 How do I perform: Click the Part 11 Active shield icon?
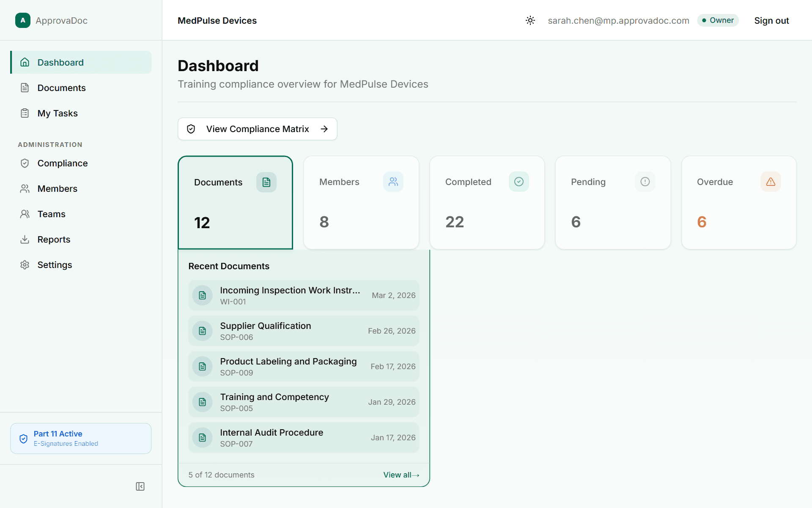tap(24, 439)
